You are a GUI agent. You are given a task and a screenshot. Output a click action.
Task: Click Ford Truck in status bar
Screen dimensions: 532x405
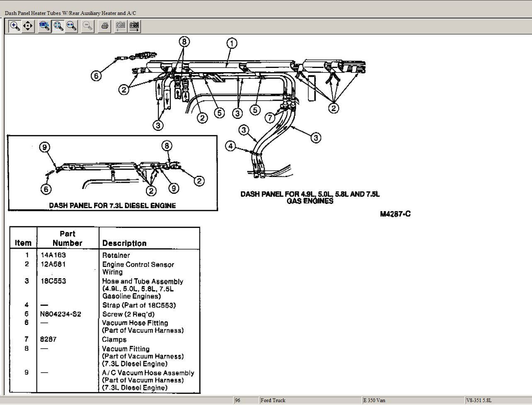[x=310, y=400]
